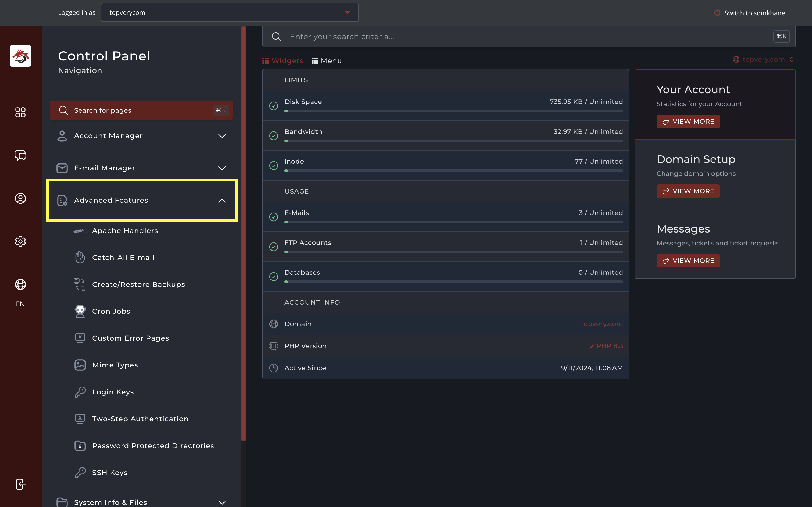
Task: Click the dragon logo icon
Action: coord(20,56)
